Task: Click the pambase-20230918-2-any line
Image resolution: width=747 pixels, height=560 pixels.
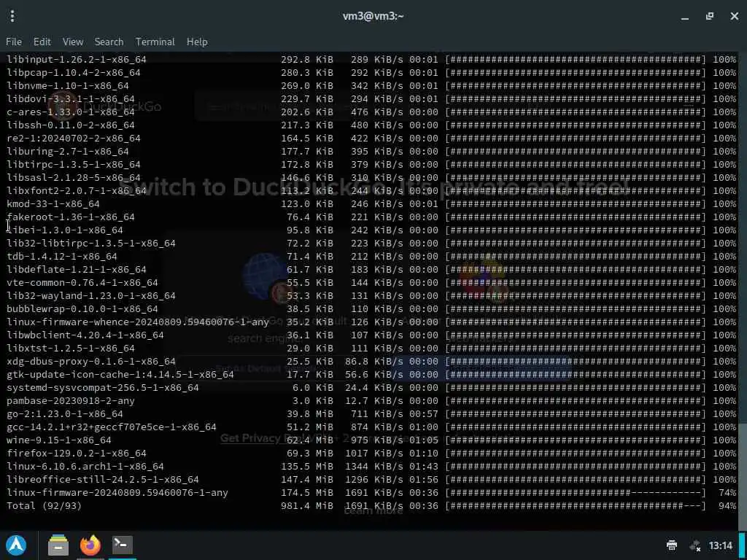Action: coord(371,401)
